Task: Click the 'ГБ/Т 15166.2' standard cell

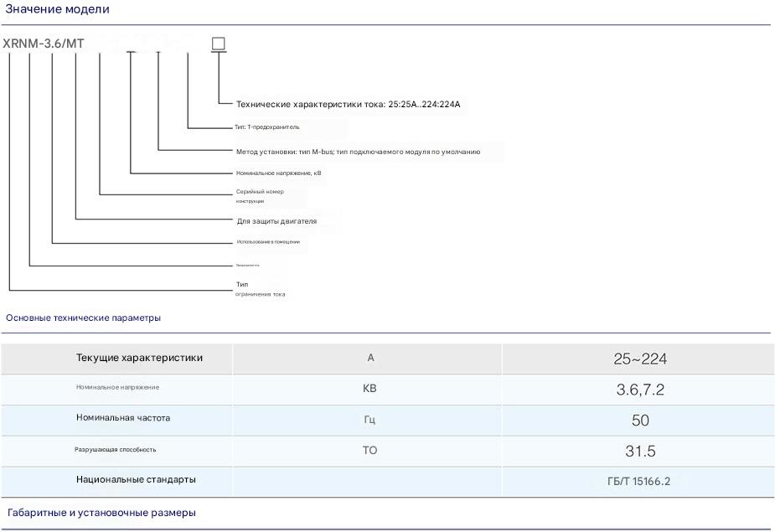Action: point(638,482)
